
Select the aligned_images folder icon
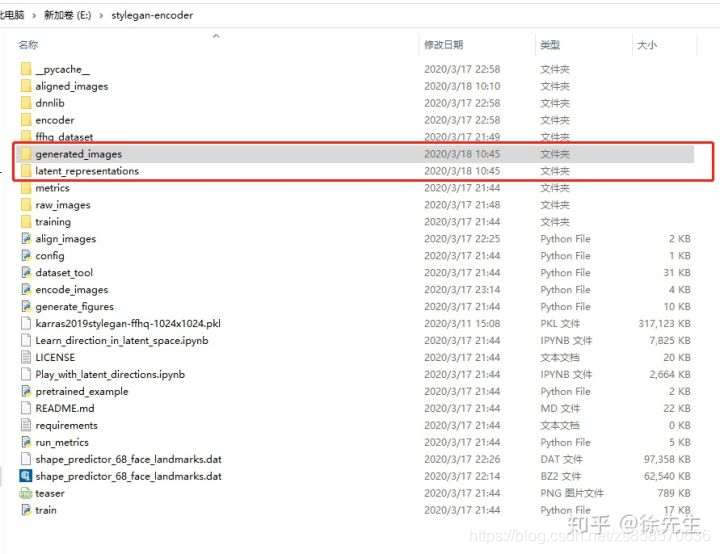[26, 86]
